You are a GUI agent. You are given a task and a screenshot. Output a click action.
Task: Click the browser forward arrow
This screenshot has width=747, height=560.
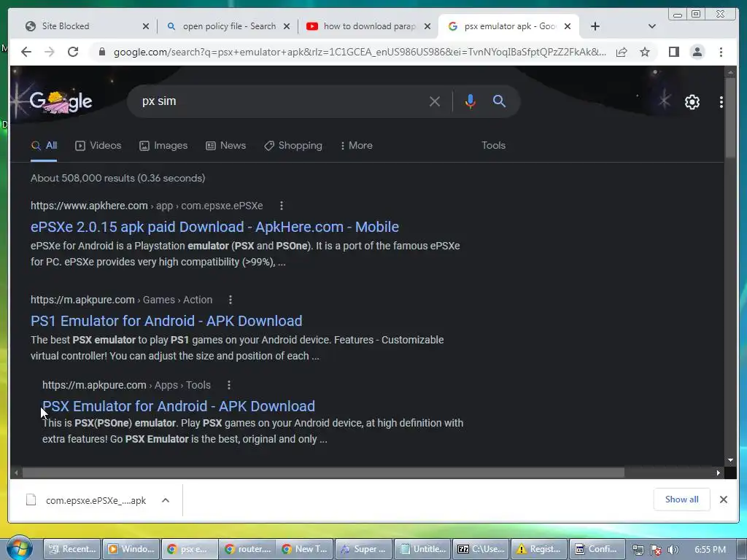(x=49, y=52)
